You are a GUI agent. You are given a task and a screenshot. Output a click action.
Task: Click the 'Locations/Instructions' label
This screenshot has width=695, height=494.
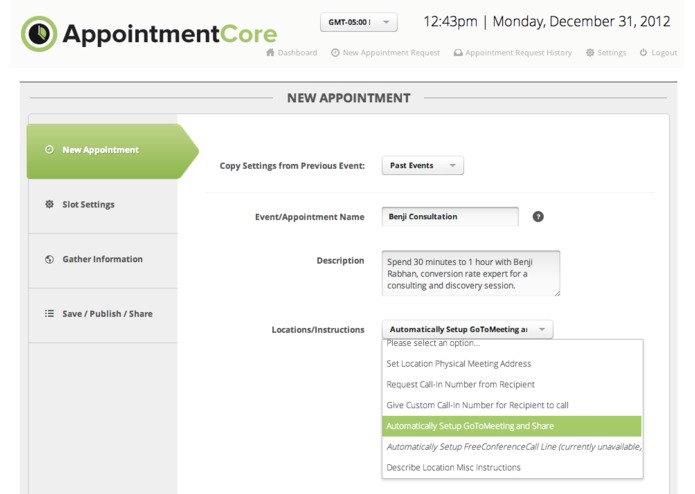click(x=318, y=330)
